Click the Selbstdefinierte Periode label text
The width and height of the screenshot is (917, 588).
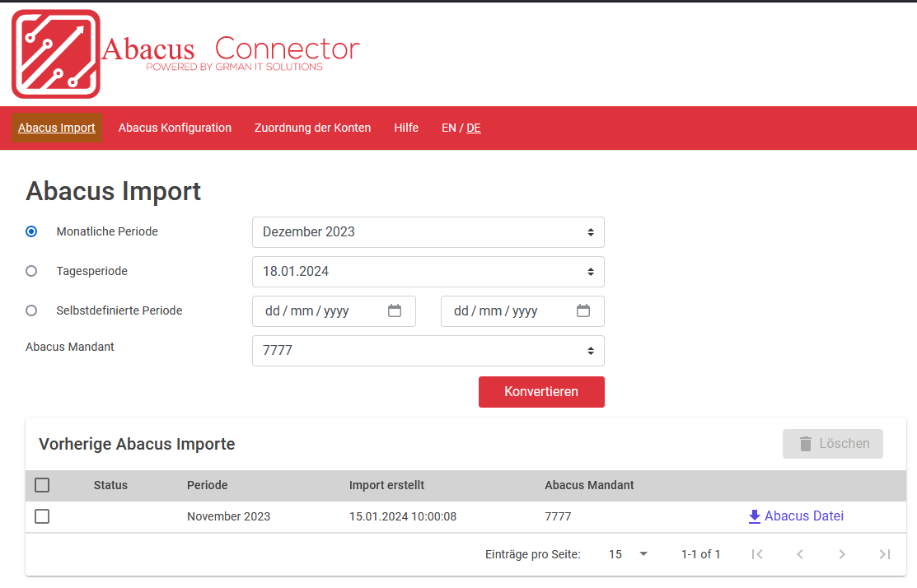coord(119,311)
